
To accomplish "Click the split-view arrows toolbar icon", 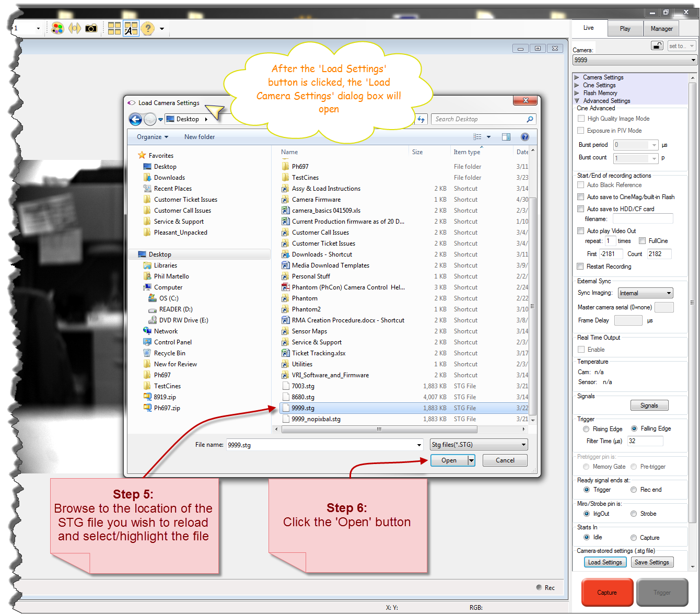I will 74,28.
